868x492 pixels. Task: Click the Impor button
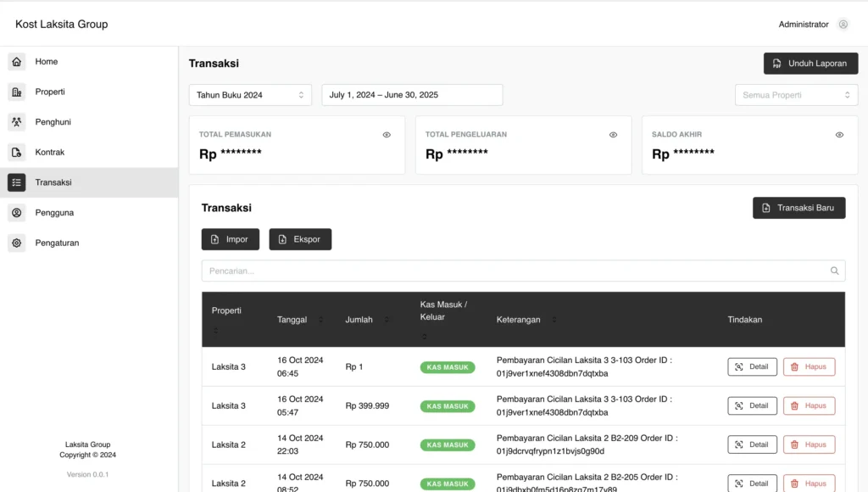230,239
